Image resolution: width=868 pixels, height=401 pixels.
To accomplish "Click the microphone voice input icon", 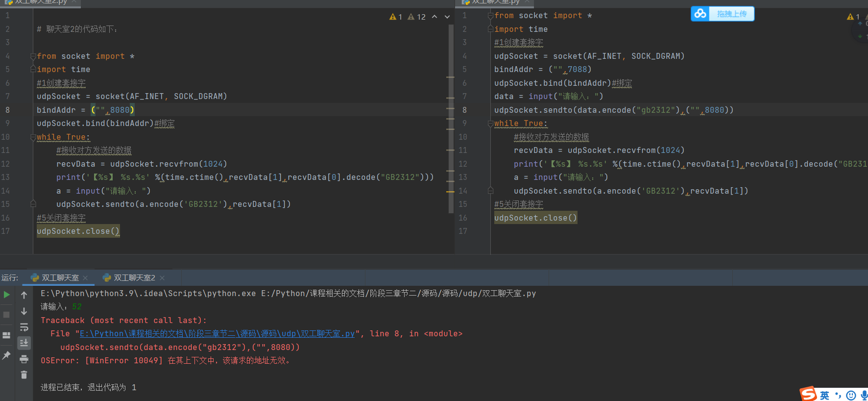I will (x=864, y=395).
